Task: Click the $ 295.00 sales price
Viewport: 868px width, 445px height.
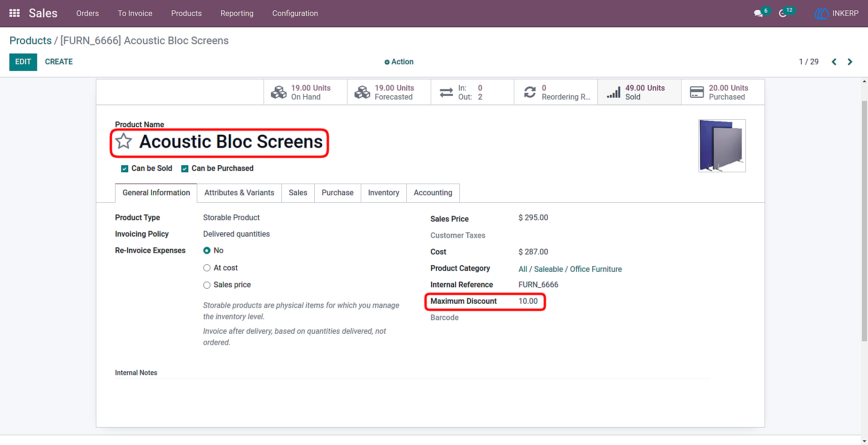Action: click(x=533, y=218)
